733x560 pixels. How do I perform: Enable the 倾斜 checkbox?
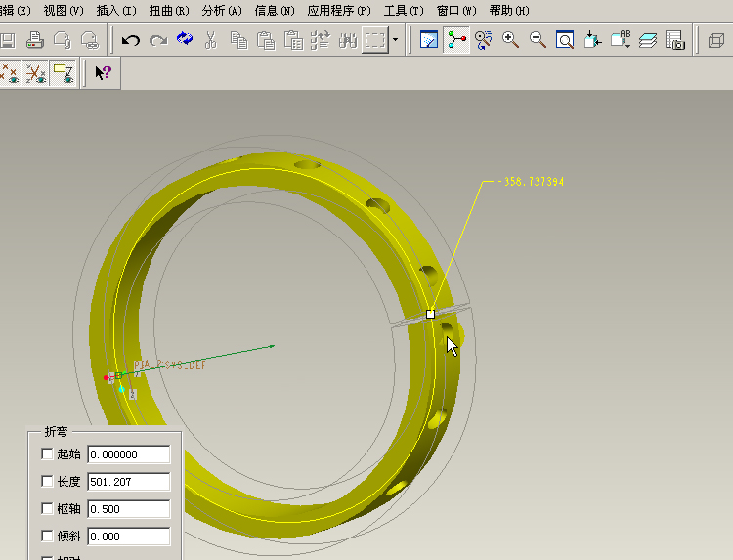pos(47,537)
